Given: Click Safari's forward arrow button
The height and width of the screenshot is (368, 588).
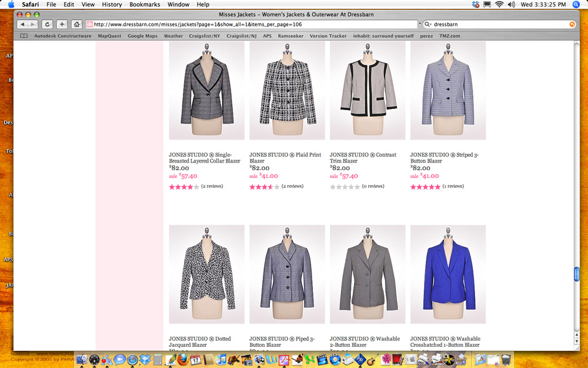Looking at the screenshot, I should coord(32,24).
